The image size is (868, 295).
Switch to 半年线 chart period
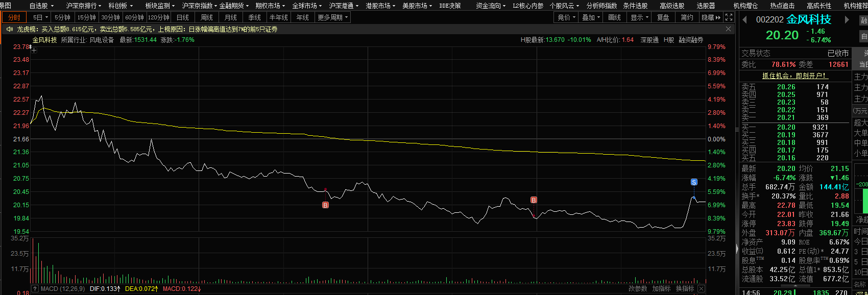pos(279,17)
